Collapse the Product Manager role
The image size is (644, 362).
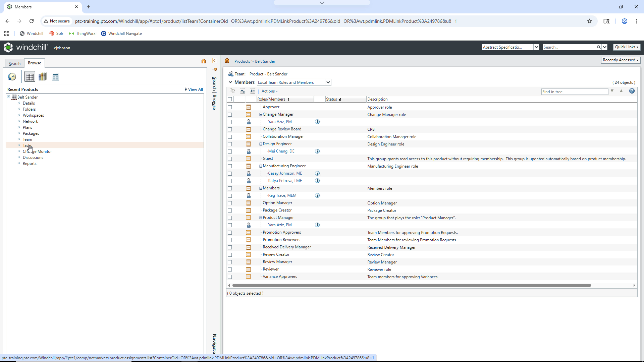261,218
